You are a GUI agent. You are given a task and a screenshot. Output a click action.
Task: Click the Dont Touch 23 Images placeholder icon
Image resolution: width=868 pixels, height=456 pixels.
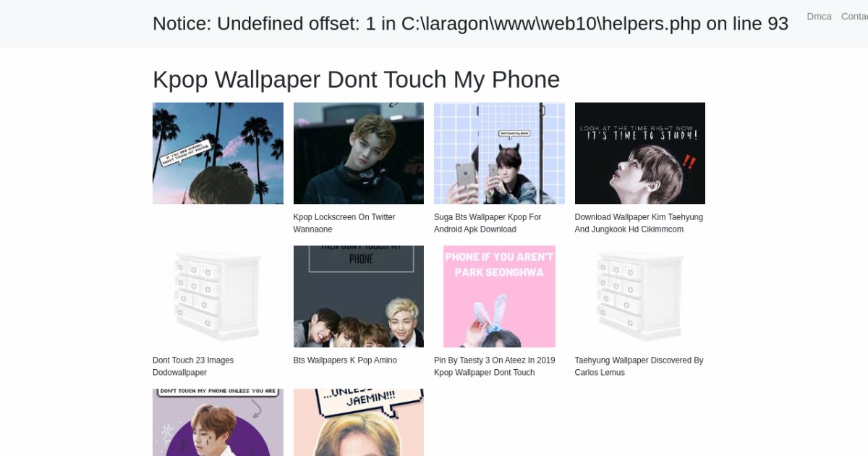[x=218, y=297]
